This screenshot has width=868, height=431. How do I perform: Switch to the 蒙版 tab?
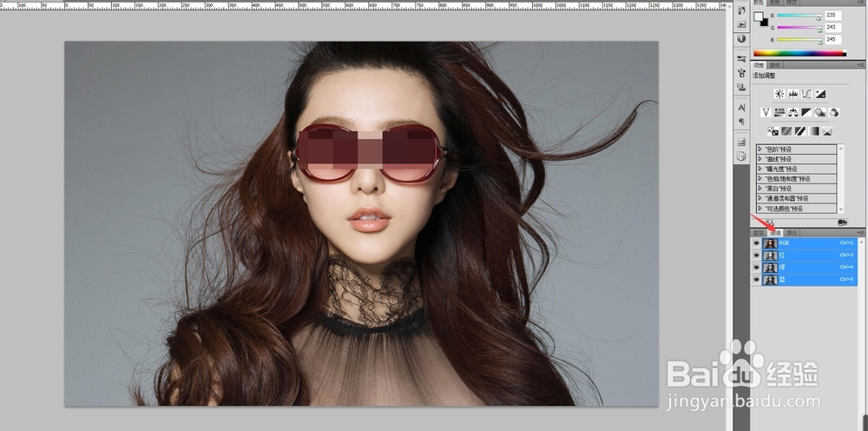pos(775,65)
